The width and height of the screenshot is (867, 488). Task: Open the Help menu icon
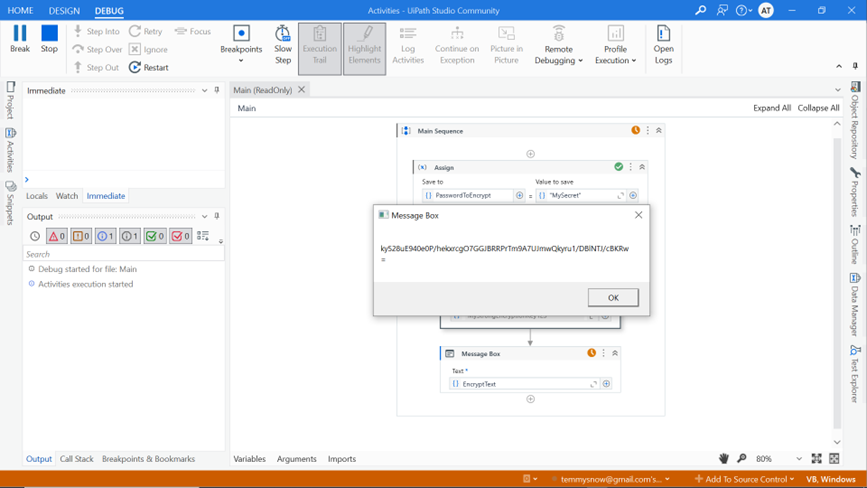tap(744, 10)
